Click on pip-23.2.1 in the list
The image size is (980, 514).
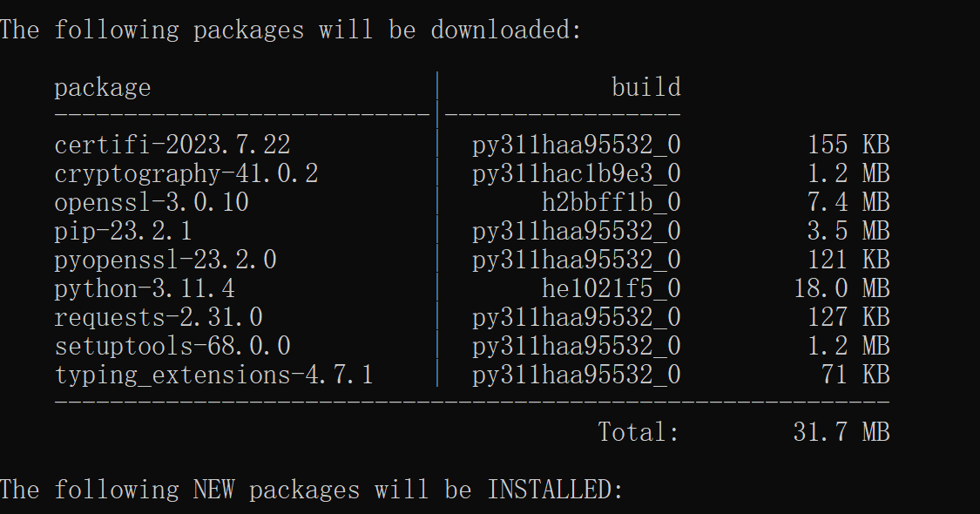(x=123, y=232)
